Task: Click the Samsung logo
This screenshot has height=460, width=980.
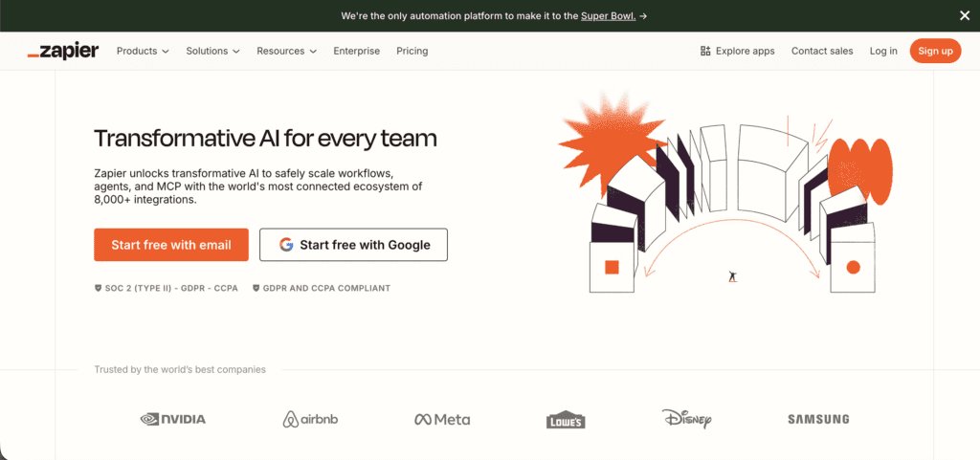Action: click(818, 420)
